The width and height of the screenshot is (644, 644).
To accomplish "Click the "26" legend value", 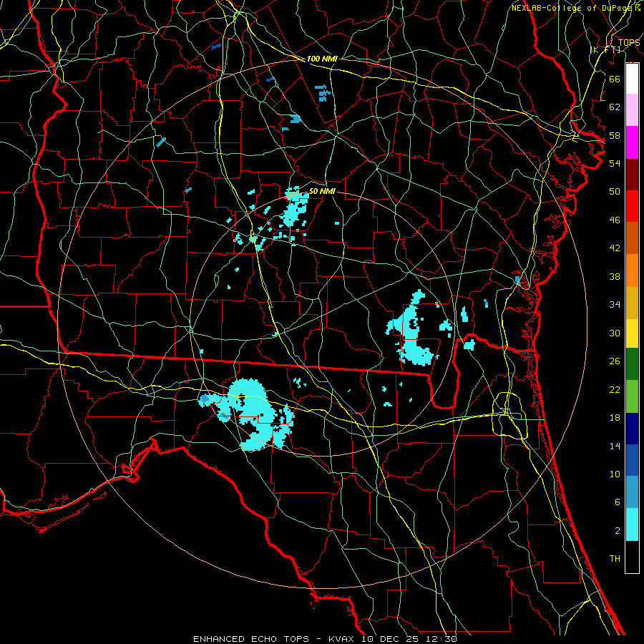I will pos(615,361).
